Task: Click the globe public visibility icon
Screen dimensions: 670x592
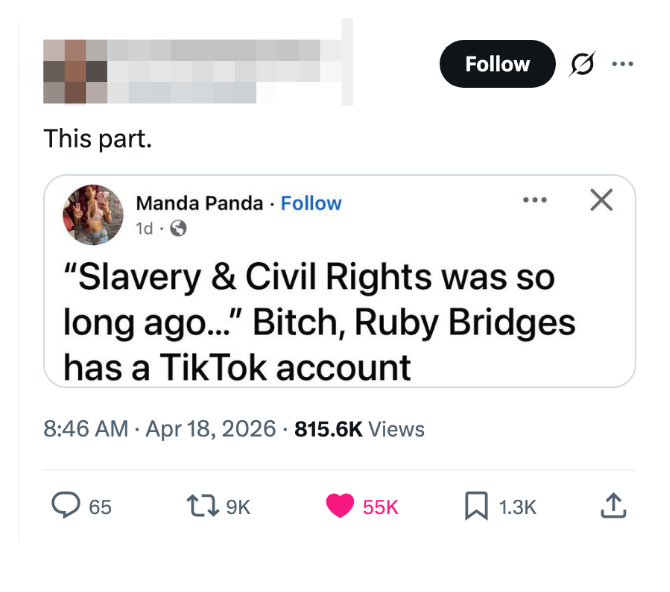Action: click(178, 229)
